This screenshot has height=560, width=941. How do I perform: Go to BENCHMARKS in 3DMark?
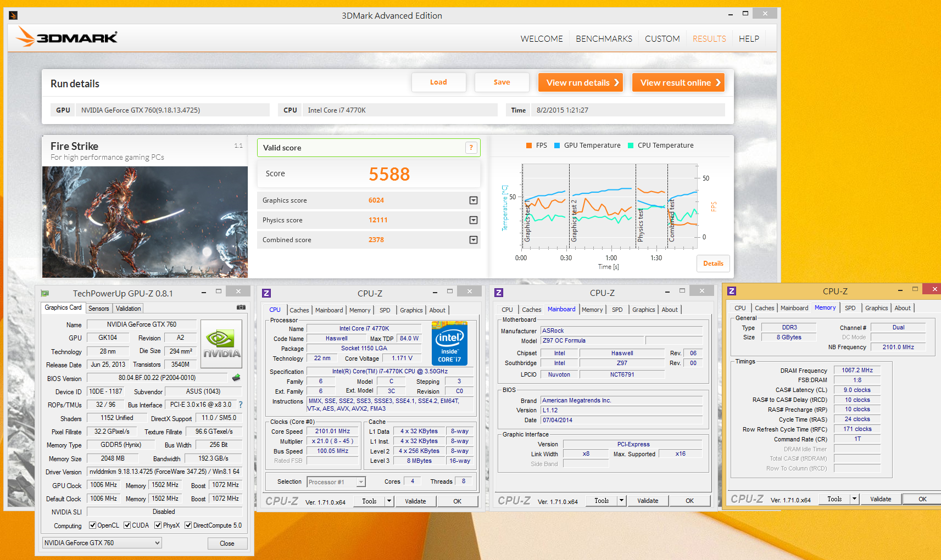pos(604,39)
